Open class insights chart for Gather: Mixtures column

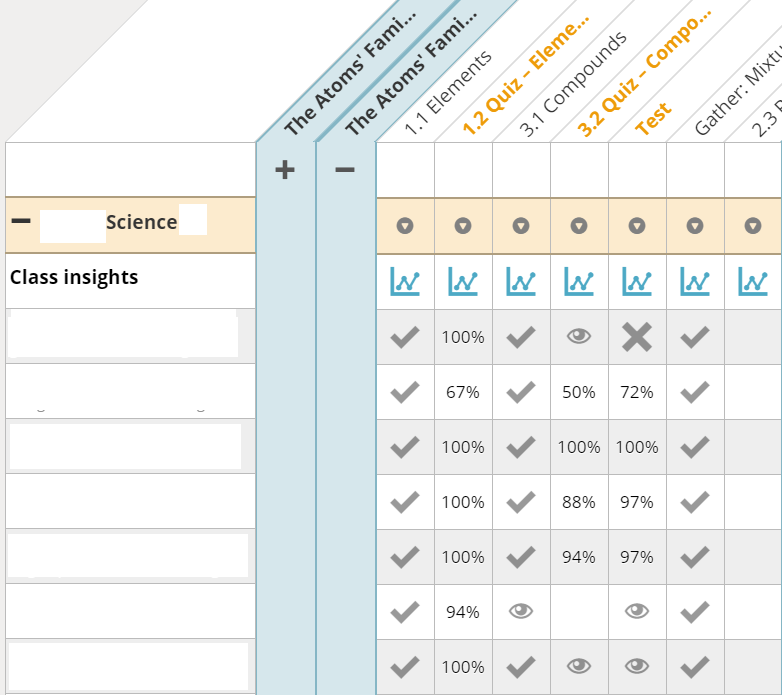[695, 282]
